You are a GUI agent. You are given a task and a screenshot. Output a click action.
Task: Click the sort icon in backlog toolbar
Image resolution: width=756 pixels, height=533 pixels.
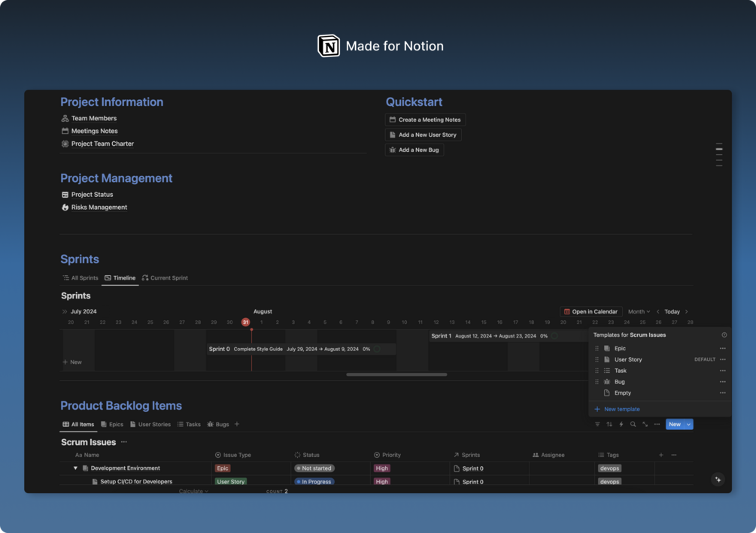[609, 424]
